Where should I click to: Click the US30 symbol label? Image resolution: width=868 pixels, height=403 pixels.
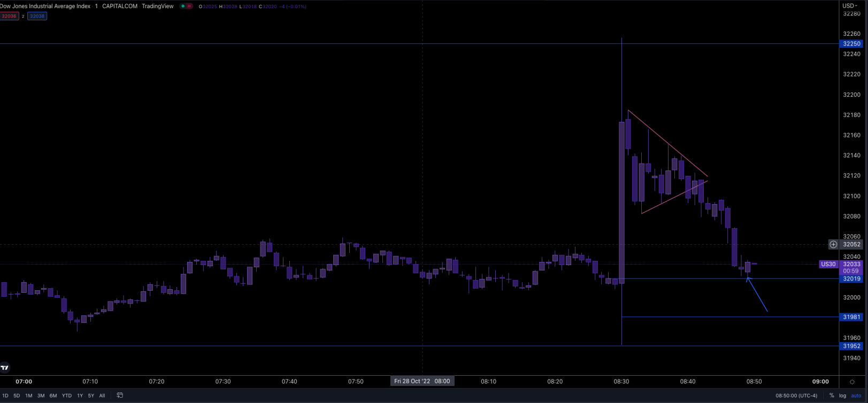tap(828, 264)
